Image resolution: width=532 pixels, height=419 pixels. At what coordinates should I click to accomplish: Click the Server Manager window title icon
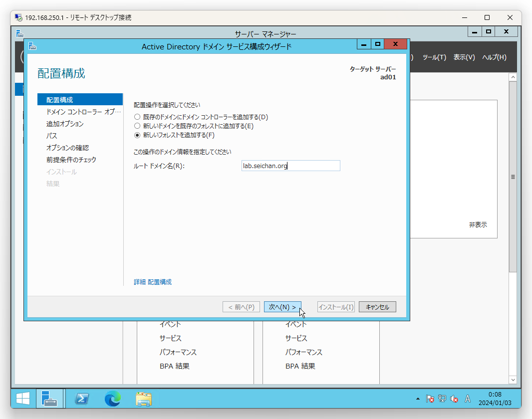click(x=19, y=33)
